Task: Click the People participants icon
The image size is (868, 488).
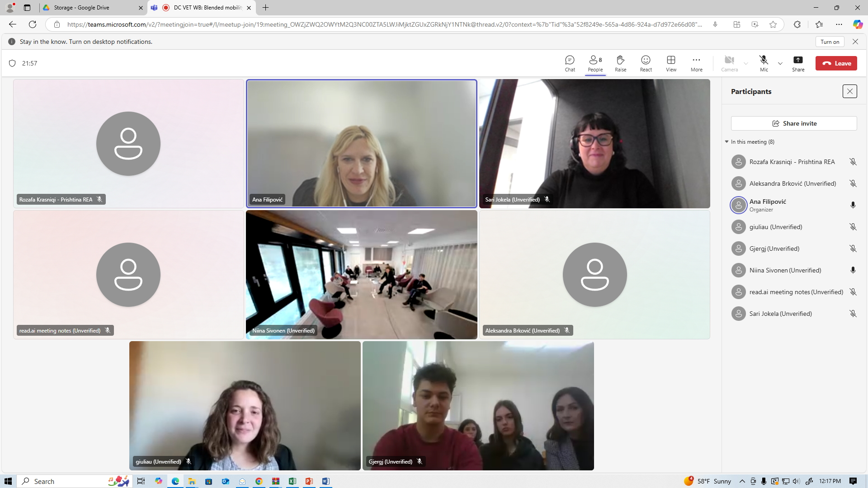Action: point(595,63)
